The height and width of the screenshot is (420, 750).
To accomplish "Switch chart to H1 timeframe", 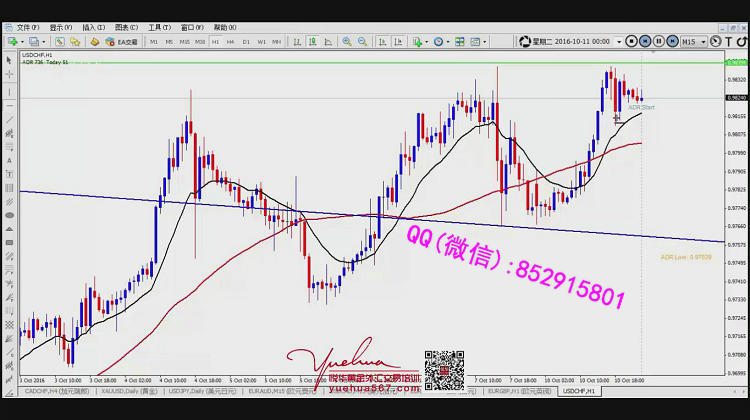I will pyautogui.click(x=215, y=42).
